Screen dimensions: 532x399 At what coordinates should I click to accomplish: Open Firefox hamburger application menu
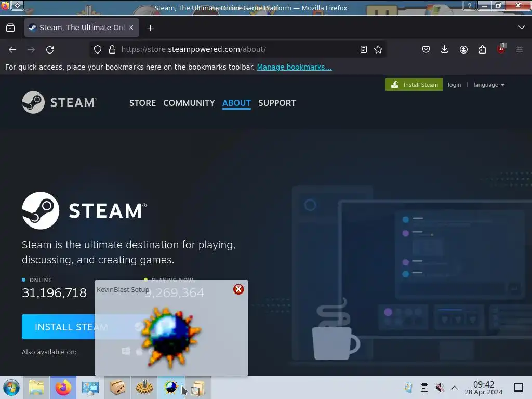[x=520, y=49]
